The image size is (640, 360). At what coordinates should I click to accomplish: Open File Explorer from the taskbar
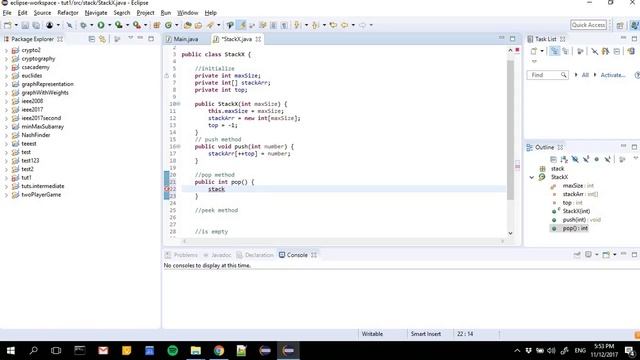coord(196,350)
